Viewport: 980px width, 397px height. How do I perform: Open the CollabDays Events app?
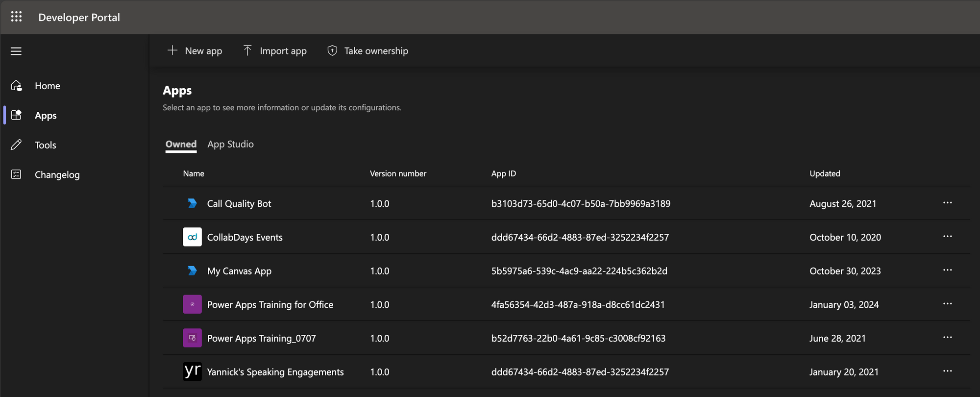pyautogui.click(x=245, y=237)
